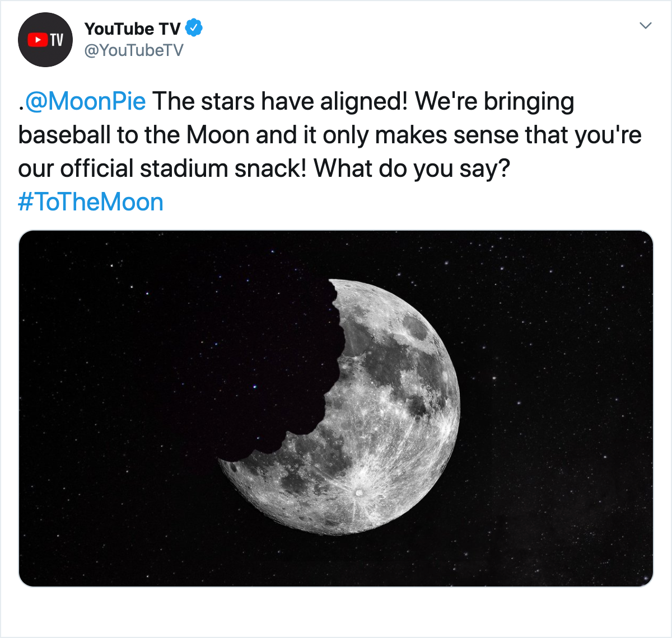Image resolution: width=672 pixels, height=638 pixels.
Task: Click the tweet text 'The stars have aligned!'
Action: [x=280, y=101]
